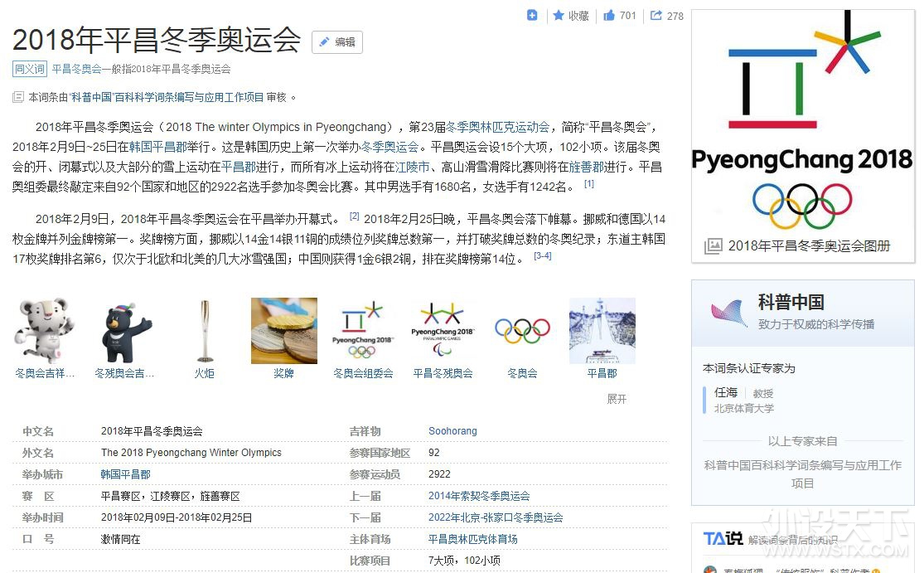Open 韩国平昌郡 link in 举办城市 row
The image size is (924, 573).
[x=125, y=474]
